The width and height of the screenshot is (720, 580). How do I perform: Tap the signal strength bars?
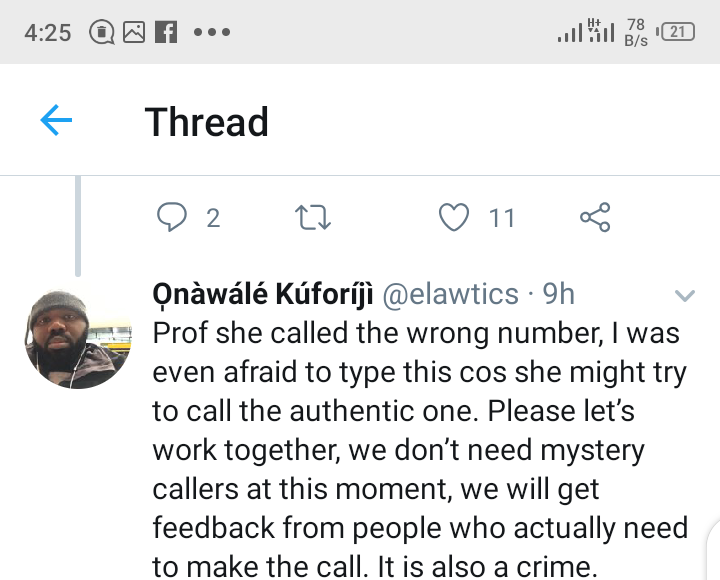(586, 31)
